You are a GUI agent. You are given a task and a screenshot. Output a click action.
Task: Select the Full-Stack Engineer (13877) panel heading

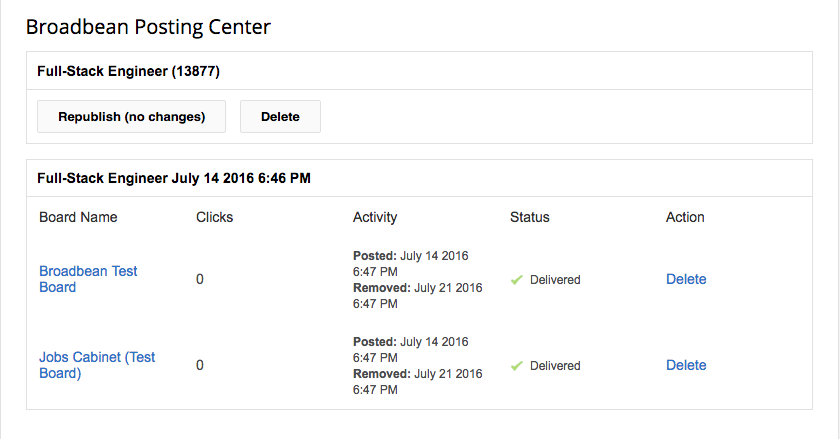[128, 71]
